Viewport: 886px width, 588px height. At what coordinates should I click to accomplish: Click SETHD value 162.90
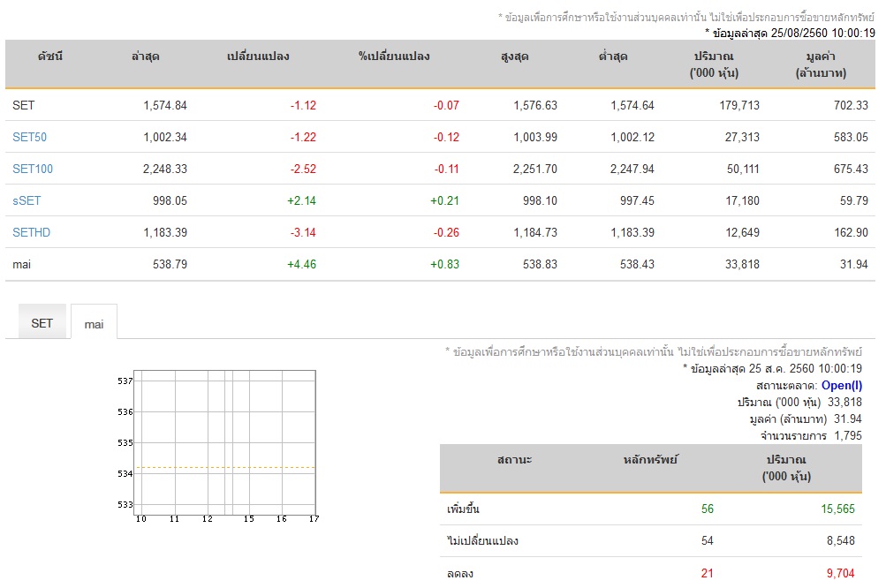click(x=851, y=232)
